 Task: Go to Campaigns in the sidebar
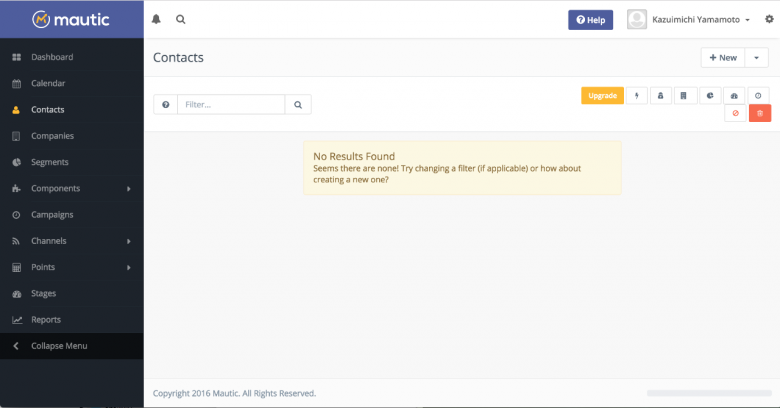pyautogui.click(x=52, y=215)
